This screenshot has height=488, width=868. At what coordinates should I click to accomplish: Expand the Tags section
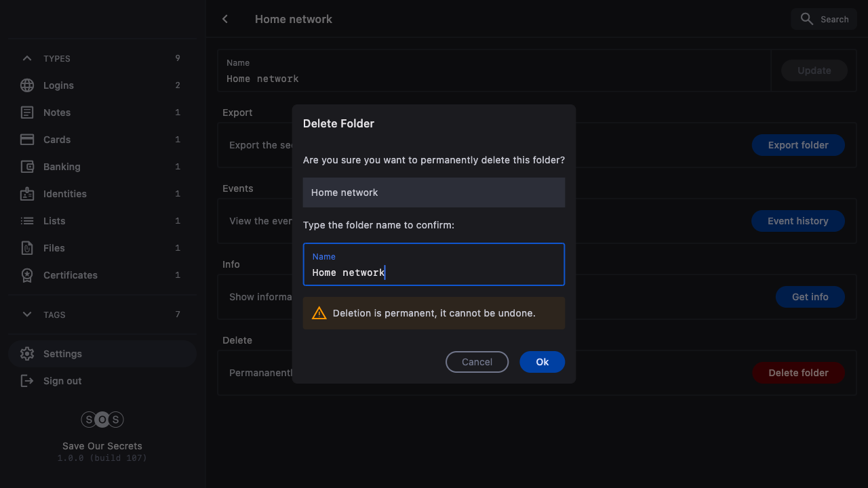[27, 314]
